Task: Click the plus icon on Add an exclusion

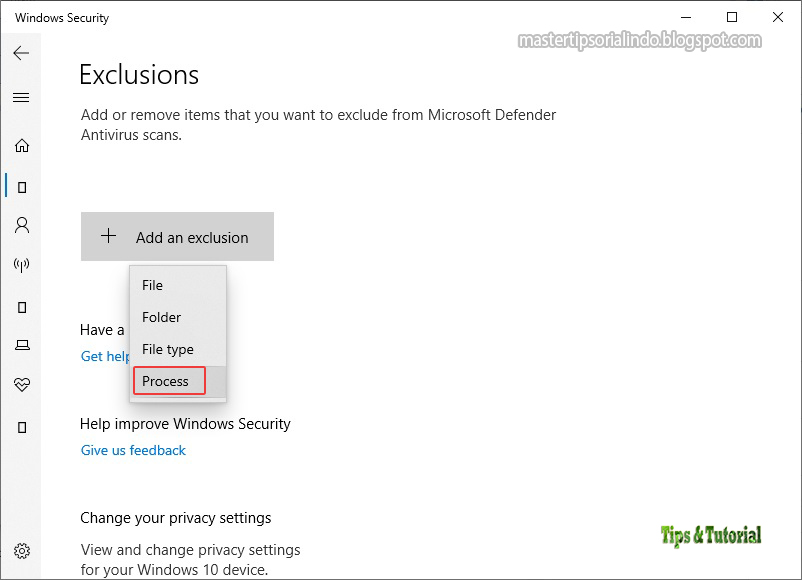Action: [x=108, y=236]
